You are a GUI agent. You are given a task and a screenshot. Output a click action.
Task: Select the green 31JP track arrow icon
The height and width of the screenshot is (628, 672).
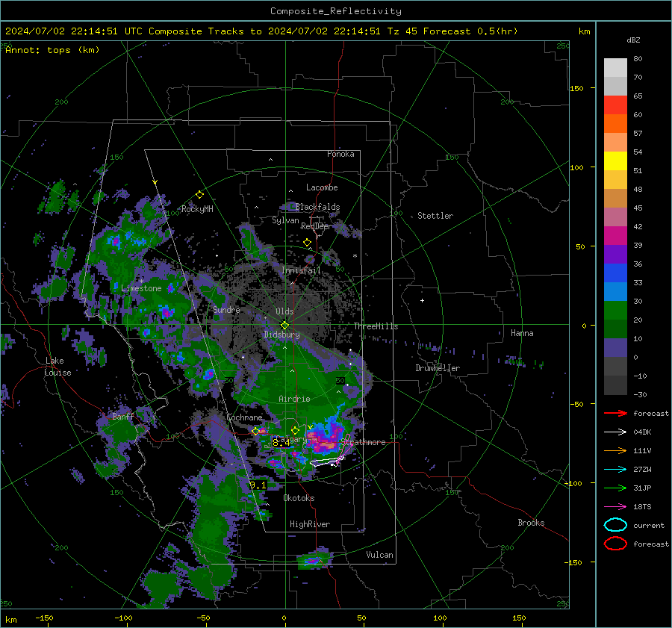(x=615, y=488)
